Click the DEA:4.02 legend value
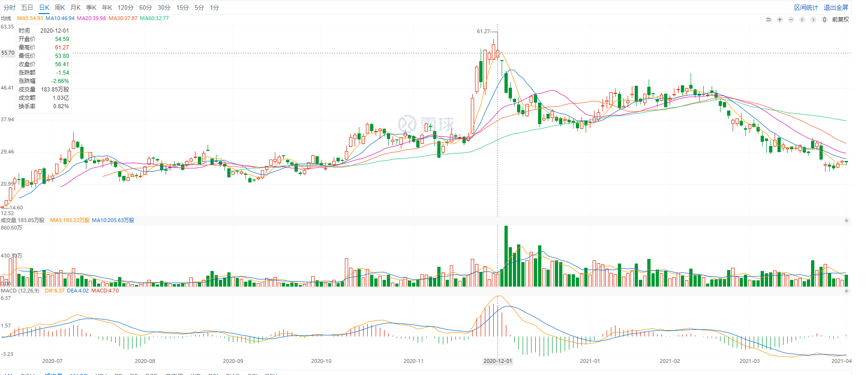The image size is (868, 375). [x=77, y=291]
